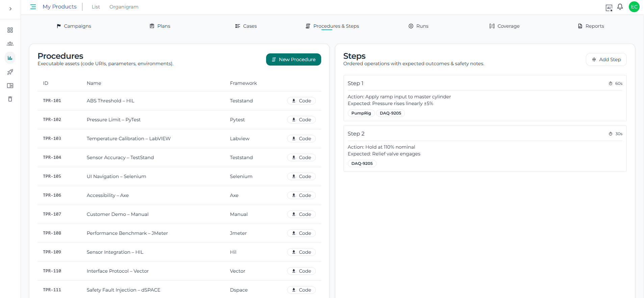Go to the Runs tab
The image size is (644, 298).
[x=418, y=26]
